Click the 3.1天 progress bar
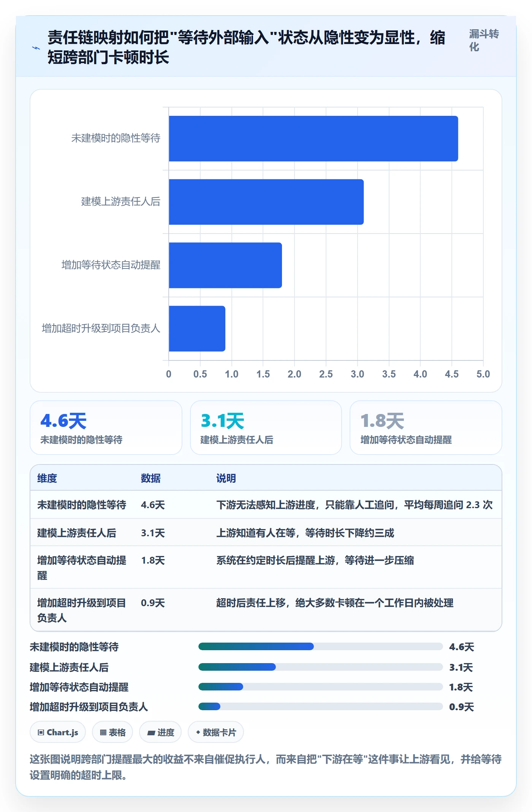This screenshot has height=812, width=532. coord(321,667)
